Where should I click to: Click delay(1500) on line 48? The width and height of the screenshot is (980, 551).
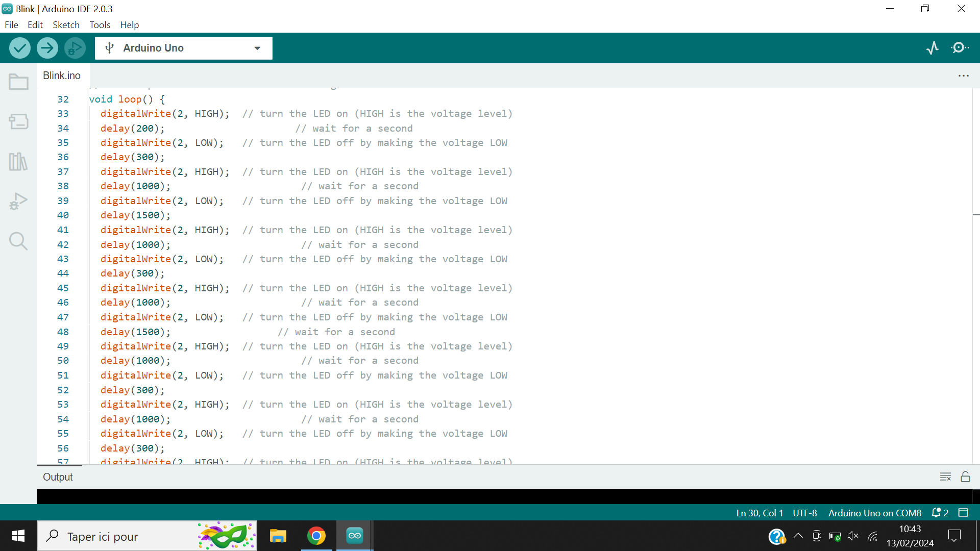[136, 332]
